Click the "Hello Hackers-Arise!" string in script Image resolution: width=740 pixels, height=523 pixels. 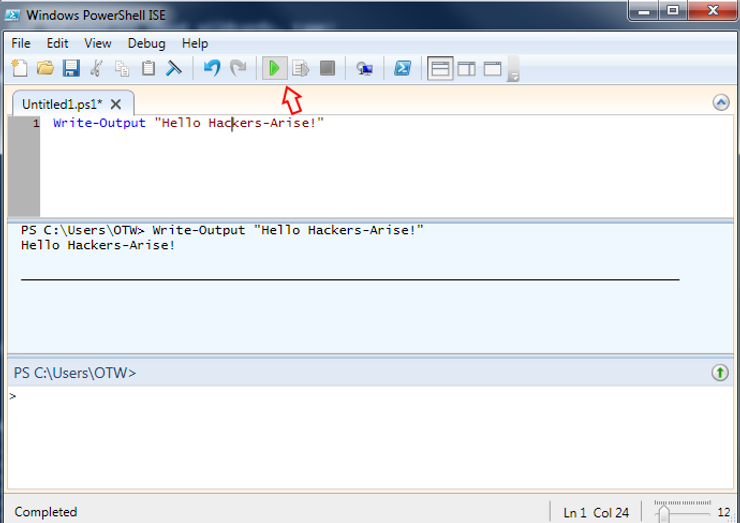pyautogui.click(x=239, y=123)
